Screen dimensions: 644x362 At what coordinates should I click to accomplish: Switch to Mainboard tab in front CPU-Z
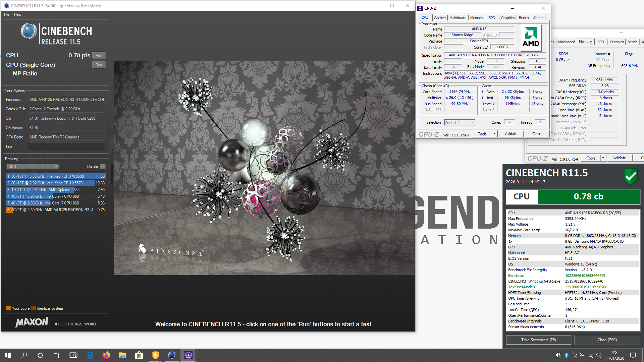click(458, 18)
